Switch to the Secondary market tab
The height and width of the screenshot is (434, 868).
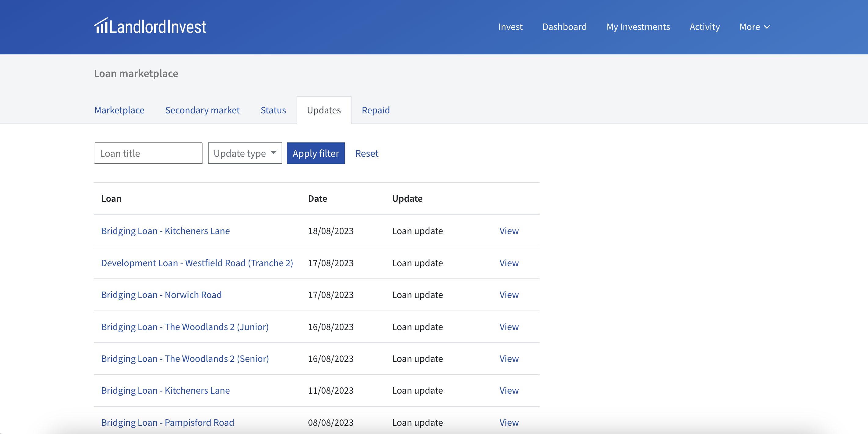coord(202,110)
